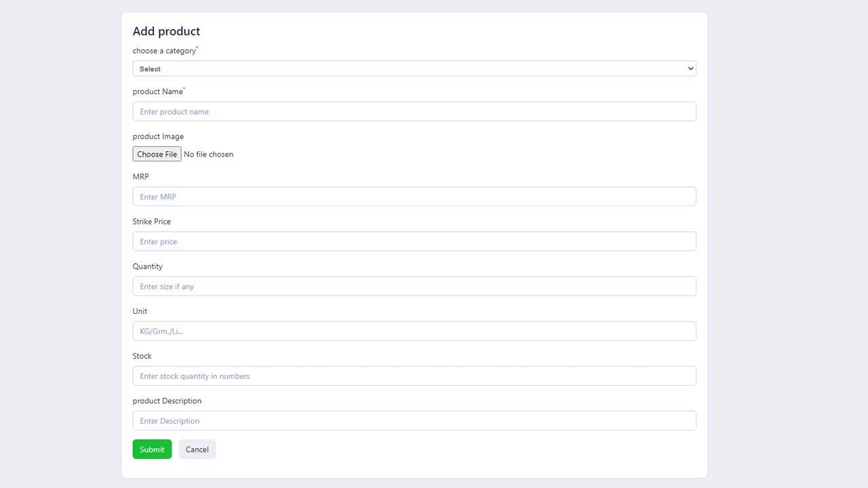Click the 'product Name' label
Viewport: 868px width, 488px height.
pyautogui.click(x=158, y=91)
